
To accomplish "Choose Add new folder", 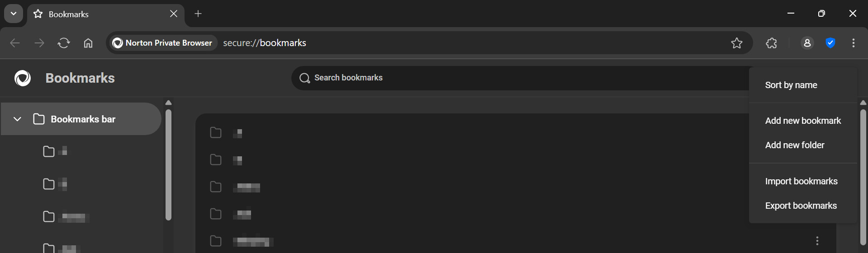I will click(795, 145).
